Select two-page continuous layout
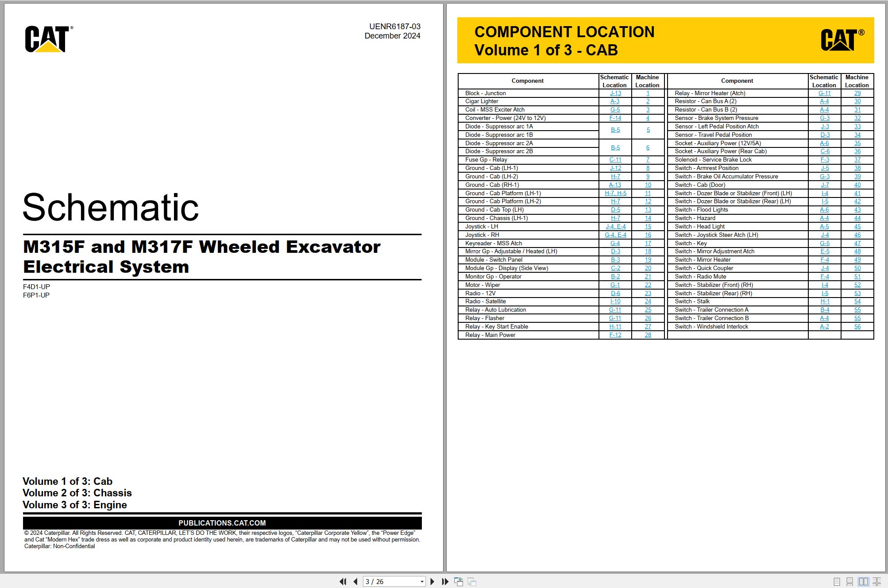Screen dimensions: 888x588 pyautogui.click(x=876, y=582)
